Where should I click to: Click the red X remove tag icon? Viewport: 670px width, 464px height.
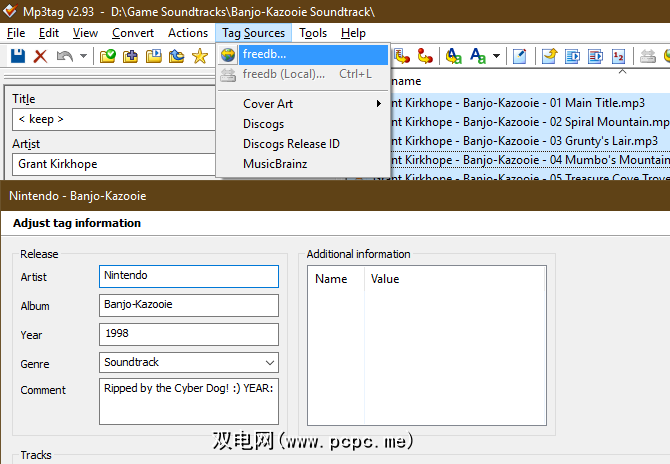41,56
